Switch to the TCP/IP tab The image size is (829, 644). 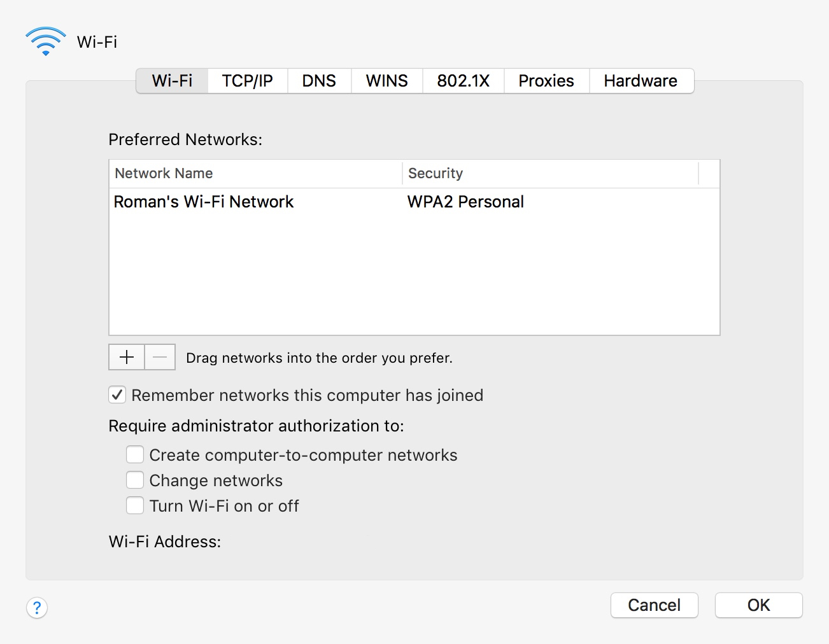pyautogui.click(x=247, y=81)
